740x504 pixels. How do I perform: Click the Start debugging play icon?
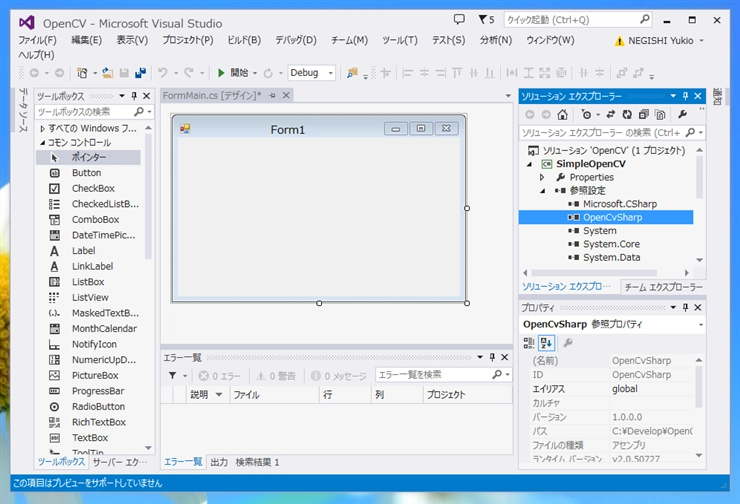[221, 73]
